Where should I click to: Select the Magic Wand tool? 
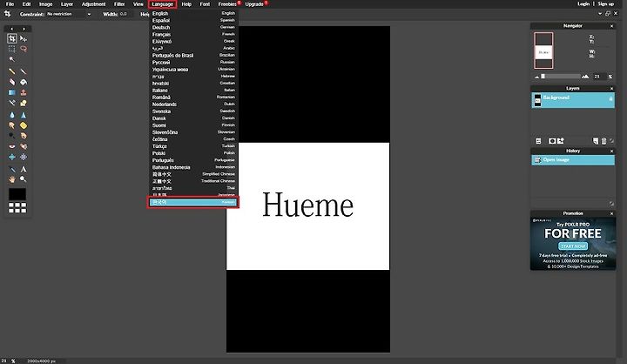(11, 59)
